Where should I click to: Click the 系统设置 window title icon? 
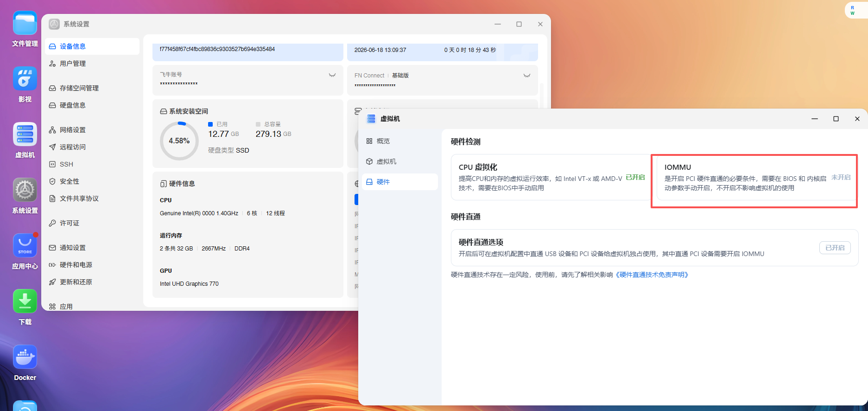[x=54, y=24]
